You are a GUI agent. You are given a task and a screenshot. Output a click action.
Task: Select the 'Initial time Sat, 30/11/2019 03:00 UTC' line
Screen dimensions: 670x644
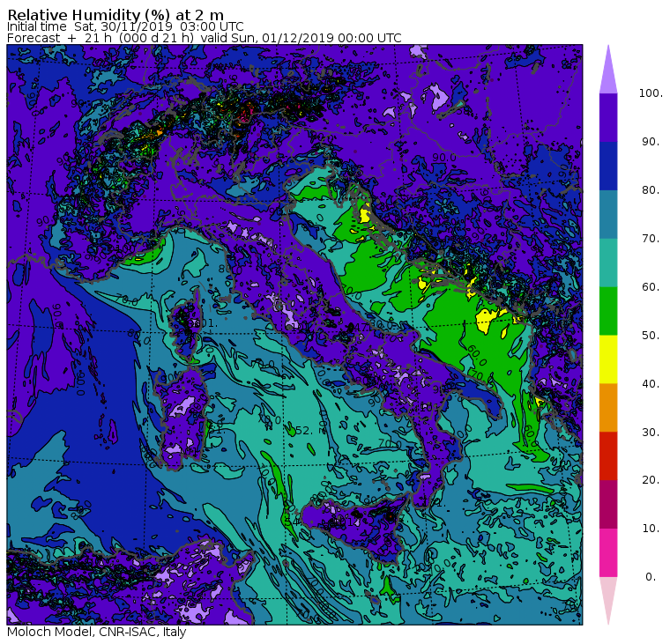coord(125,27)
